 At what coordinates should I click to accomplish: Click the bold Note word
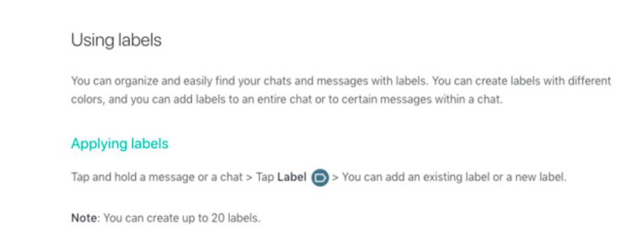[x=85, y=218]
